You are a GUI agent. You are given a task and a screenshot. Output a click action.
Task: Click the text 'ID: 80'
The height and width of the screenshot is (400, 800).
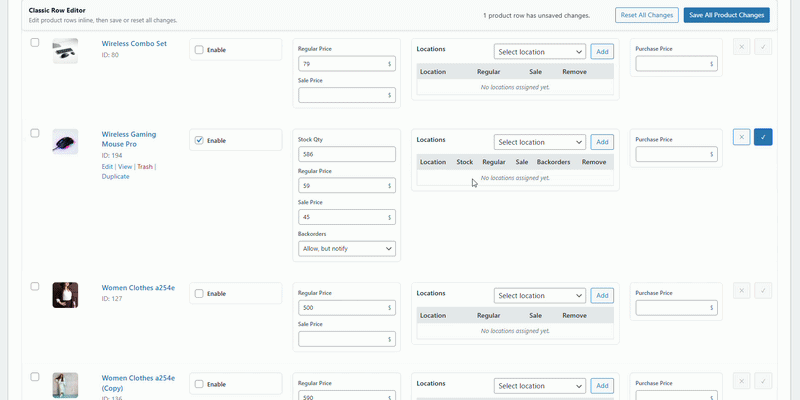pyautogui.click(x=110, y=55)
